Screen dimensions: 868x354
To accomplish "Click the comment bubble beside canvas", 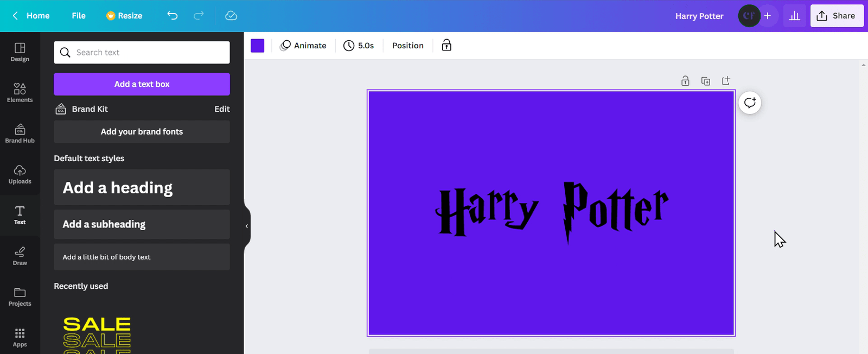I will pyautogui.click(x=750, y=103).
